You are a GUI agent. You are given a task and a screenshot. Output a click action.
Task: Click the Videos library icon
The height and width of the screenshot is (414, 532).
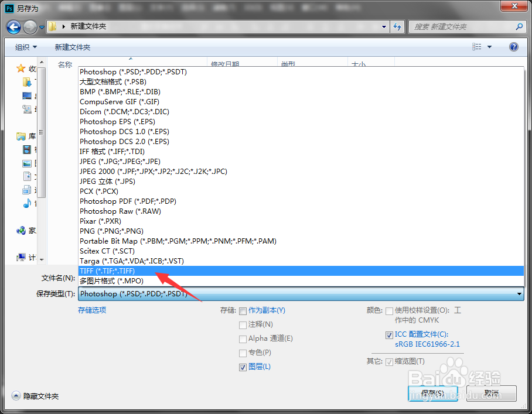tap(27, 149)
